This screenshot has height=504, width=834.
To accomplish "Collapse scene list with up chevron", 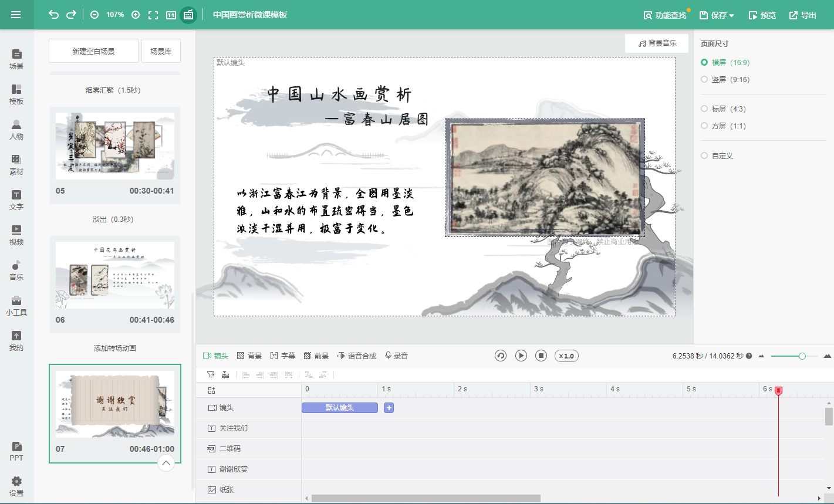I will (x=166, y=463).
